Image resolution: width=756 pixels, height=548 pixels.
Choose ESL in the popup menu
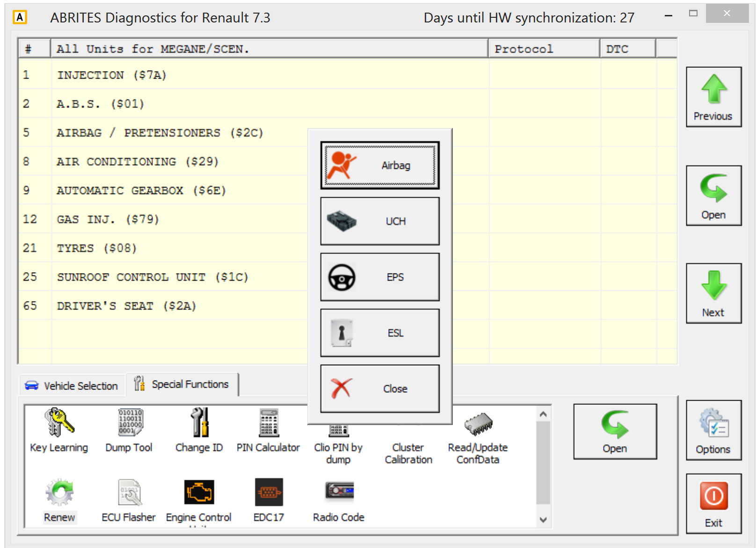380,333
